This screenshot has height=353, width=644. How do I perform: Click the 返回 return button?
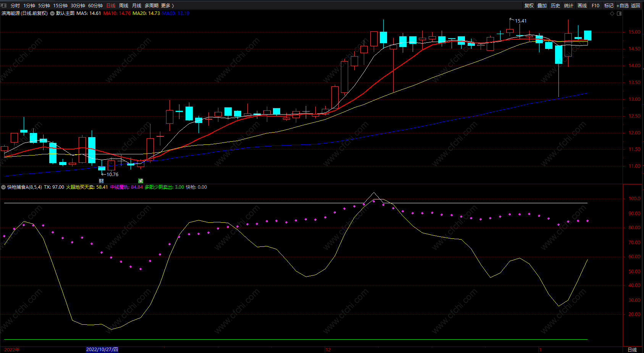(x=636, y=6)
